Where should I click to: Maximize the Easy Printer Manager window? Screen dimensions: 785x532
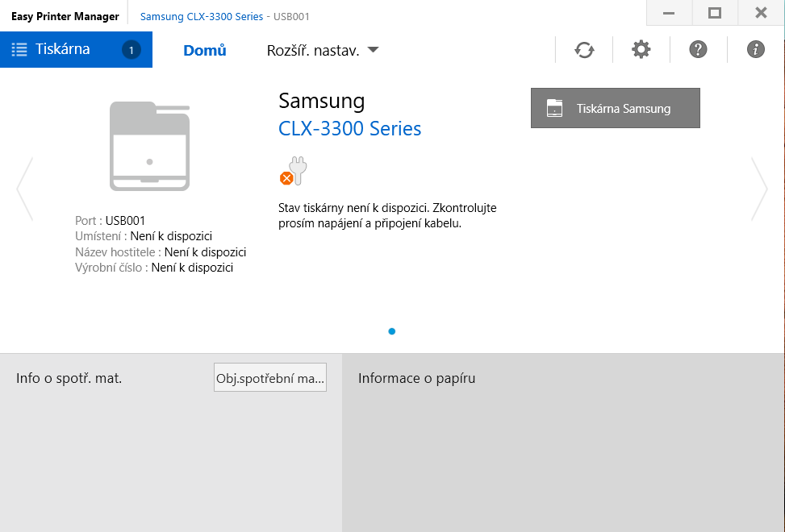tap(714, 13)
